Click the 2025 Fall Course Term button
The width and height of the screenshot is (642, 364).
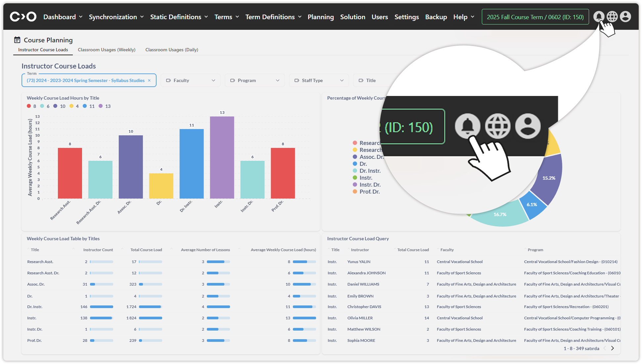(535, 17)
